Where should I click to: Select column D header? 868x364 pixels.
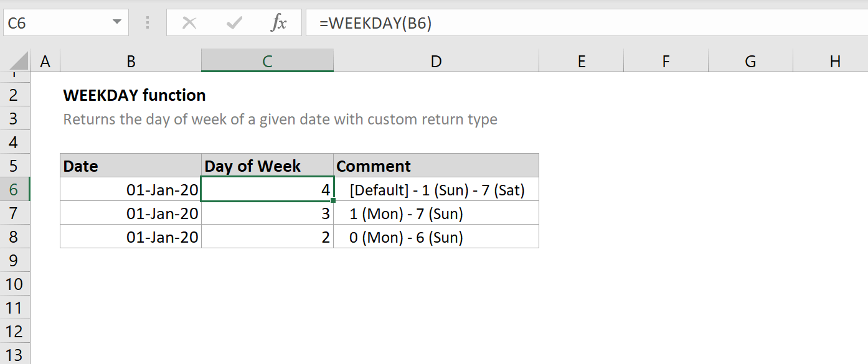click(x=436, y=61)
